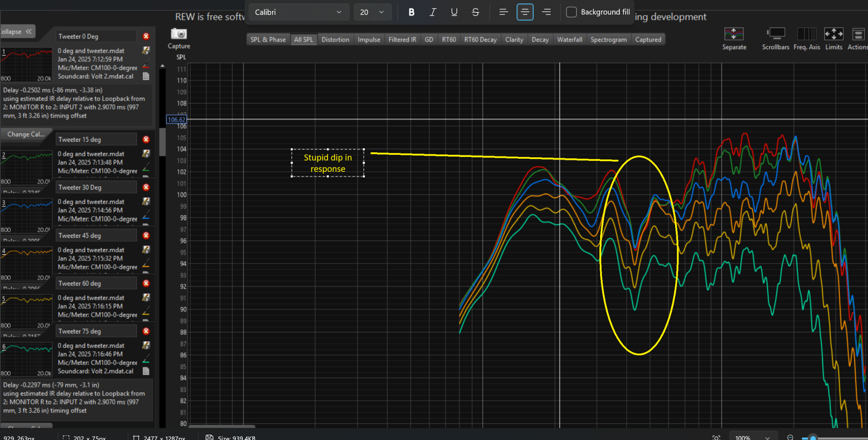This screenshot has height=440, width=868.
Task: Edit the Tweeter 15 deg name field
Action: (x=96, y=140)
